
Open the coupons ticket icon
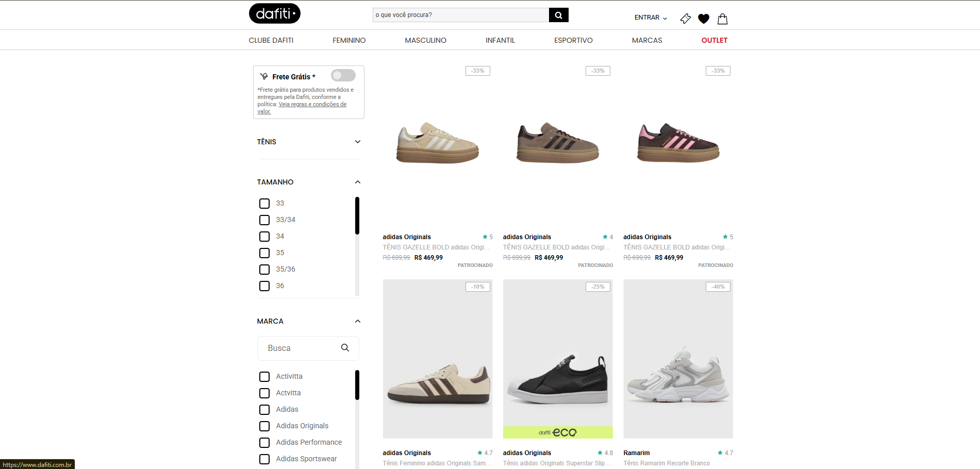685,19
